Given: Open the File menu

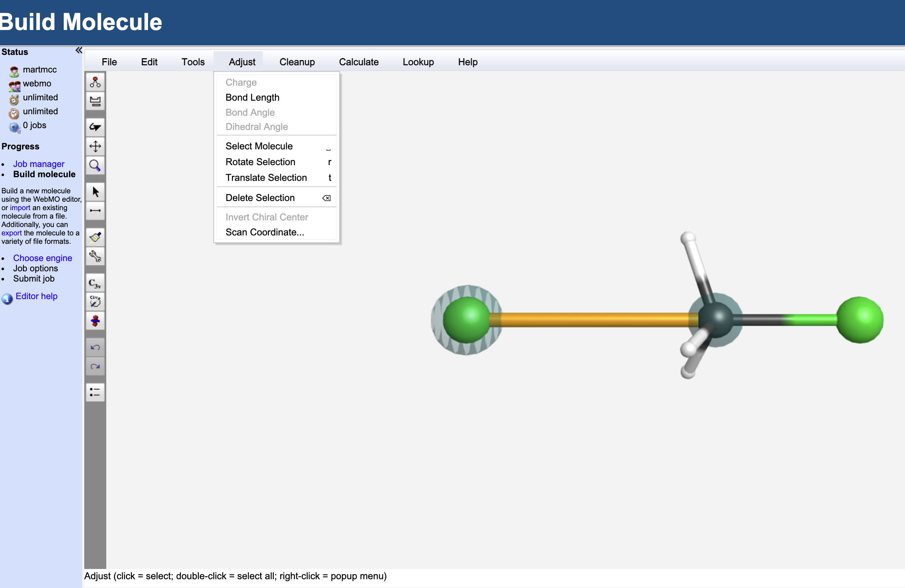Looking at the screenshot, I should pos(109,62).
